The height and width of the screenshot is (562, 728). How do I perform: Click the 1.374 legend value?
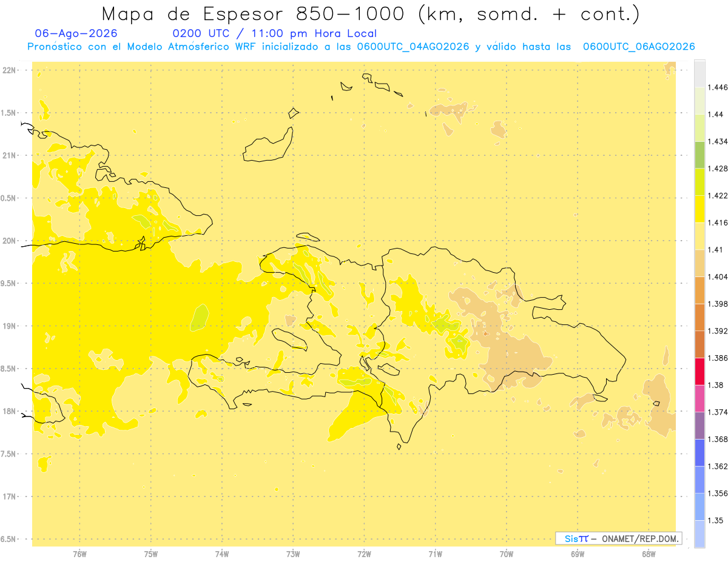click(718, 412)
